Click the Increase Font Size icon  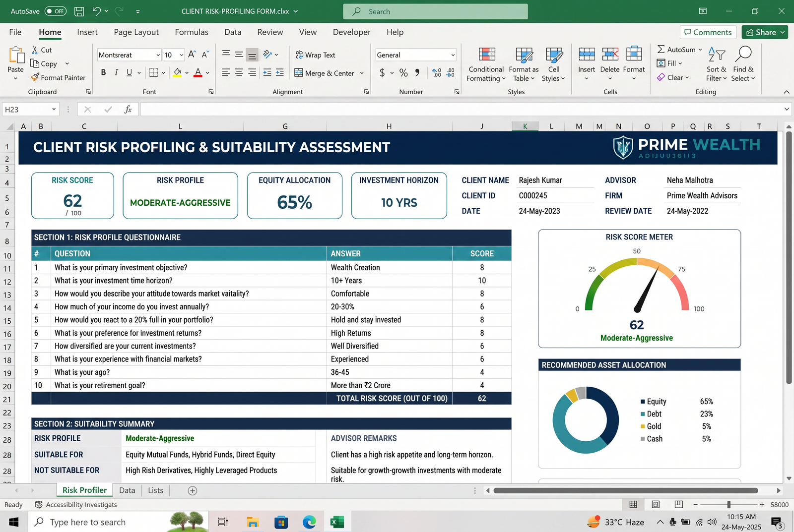tap(192, 55)
